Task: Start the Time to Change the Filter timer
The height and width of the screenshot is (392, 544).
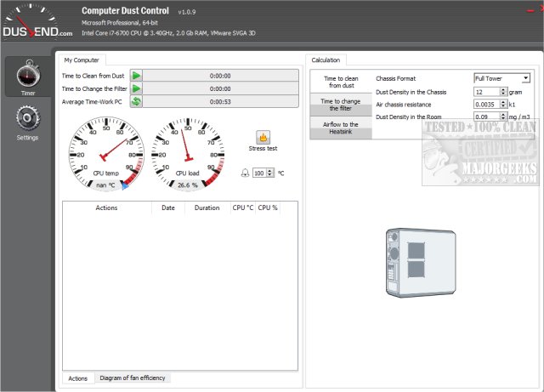Action: pyautogui.click(x=136, y=88)
